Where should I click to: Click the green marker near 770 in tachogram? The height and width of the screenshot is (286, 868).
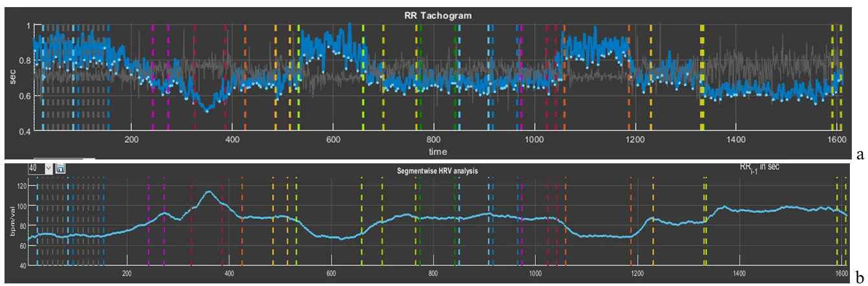point(421,77)
